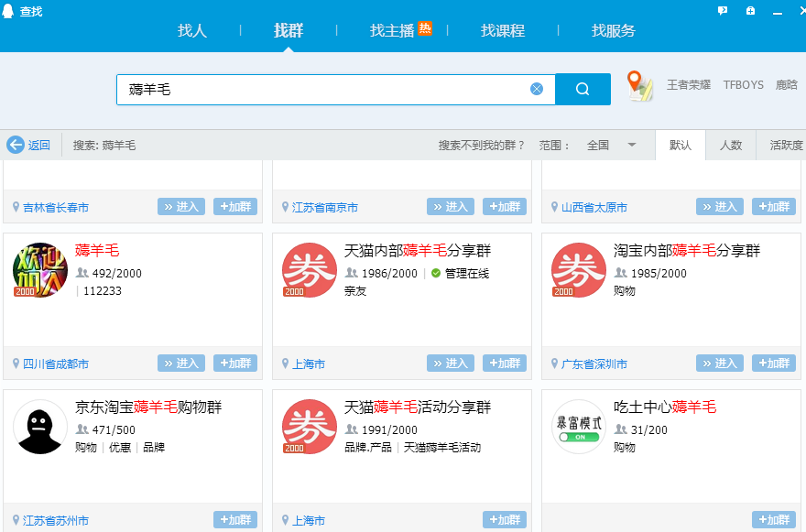
Task: Click 加群 on the 天猫薅羊毛活动分享群 card
Action: (505, 520)
